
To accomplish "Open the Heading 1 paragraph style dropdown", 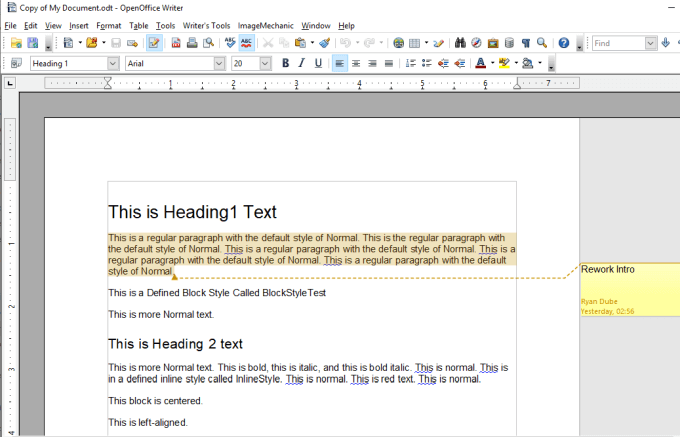I will 113,63.
